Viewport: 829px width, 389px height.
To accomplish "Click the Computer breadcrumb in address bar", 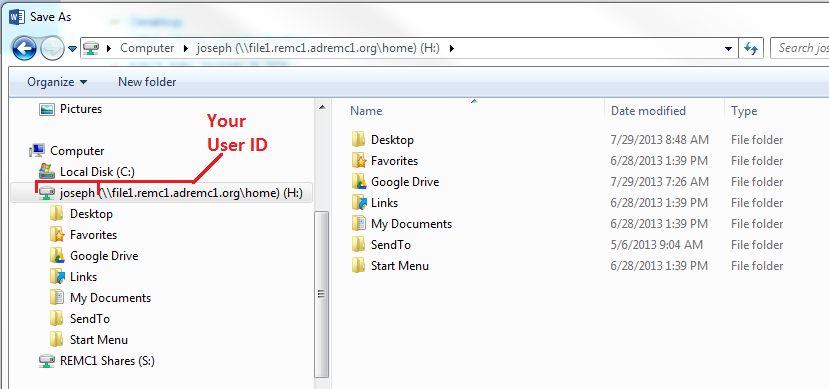I will tap(147, 48).
